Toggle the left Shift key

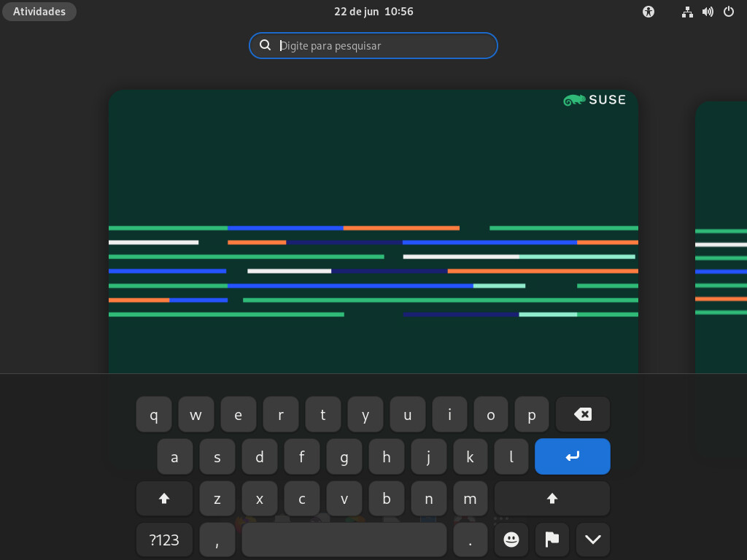(164, 498)
